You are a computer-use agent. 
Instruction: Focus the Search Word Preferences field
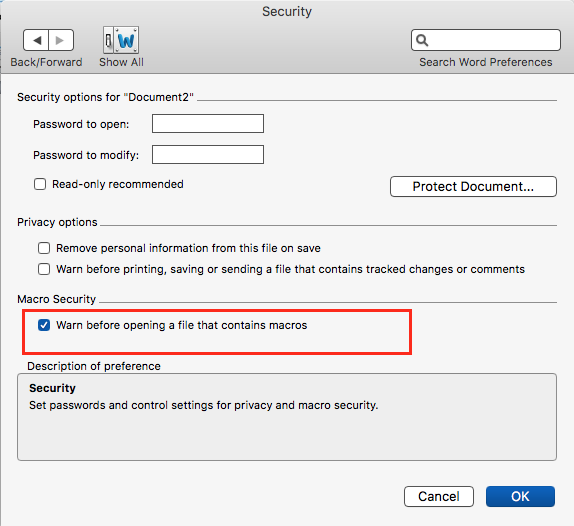[x=486, y=40]
